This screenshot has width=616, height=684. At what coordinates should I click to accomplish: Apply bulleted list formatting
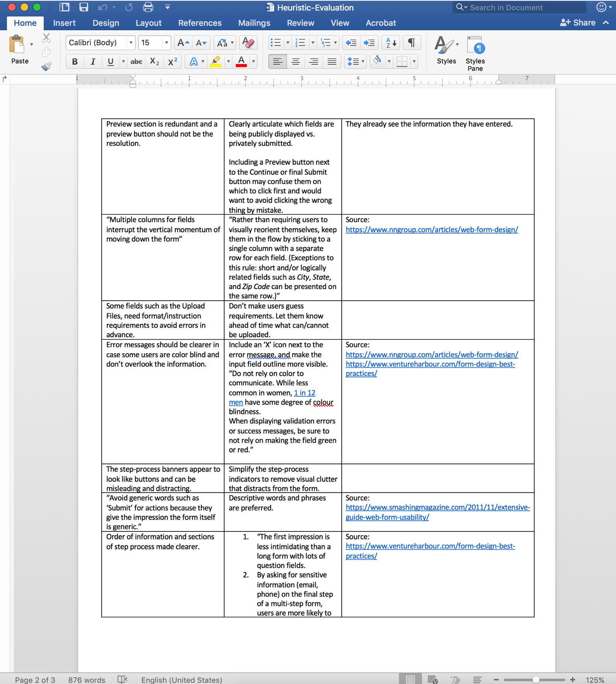click(275, 43)
